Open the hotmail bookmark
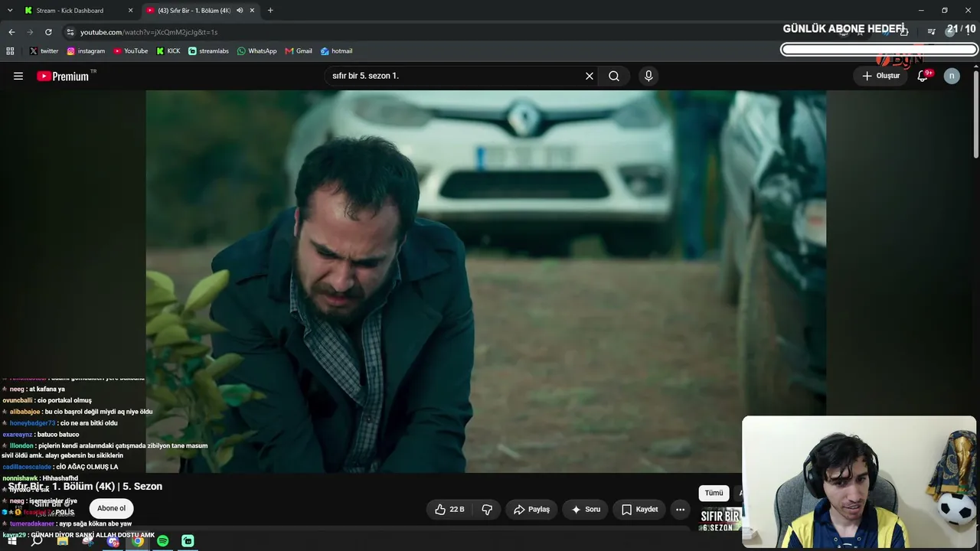The image size is (980, 551). [x=336, y=51]
